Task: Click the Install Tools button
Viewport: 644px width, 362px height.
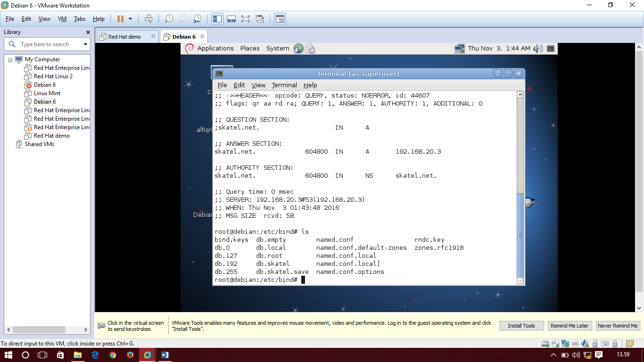Action: [x=521, y=325]
